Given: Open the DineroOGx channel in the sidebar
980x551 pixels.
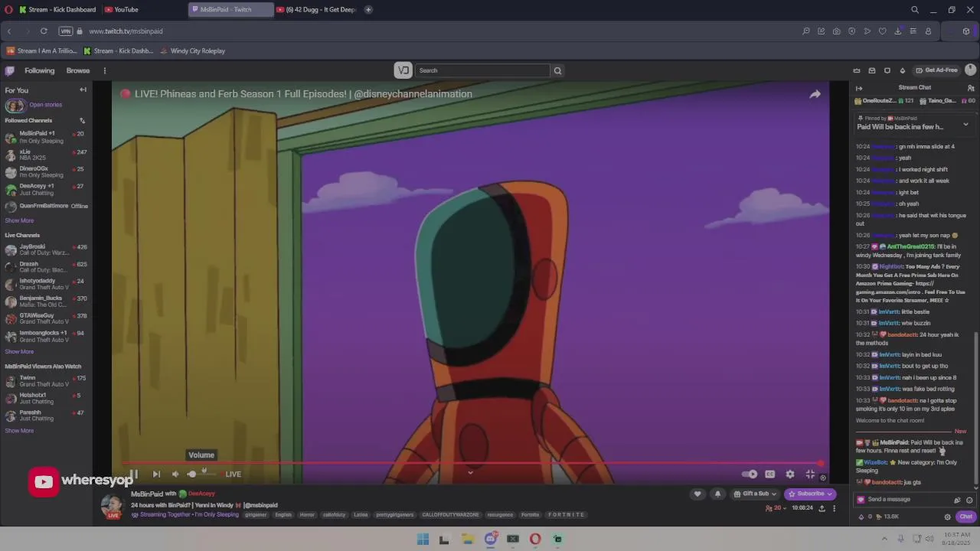Looking at the screenshot, I should (46, 171).
